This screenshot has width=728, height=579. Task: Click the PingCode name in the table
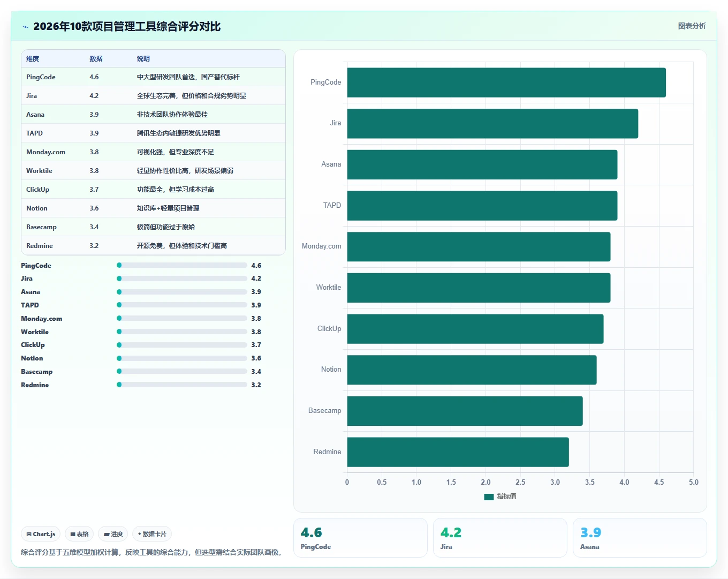click(x=41, y=77)
